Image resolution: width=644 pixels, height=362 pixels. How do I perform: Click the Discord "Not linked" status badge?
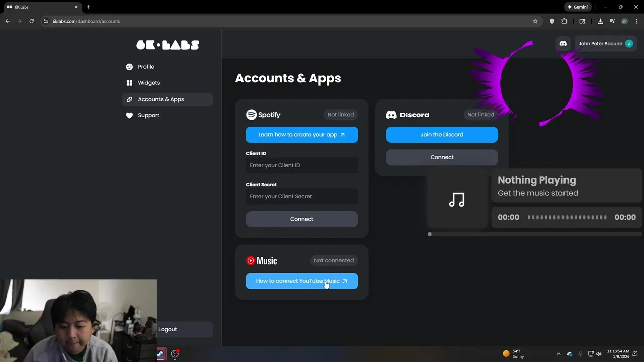click(x=480, y=115)
